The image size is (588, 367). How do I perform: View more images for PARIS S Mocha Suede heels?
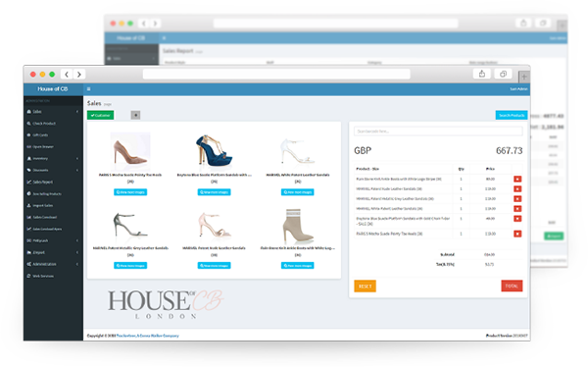130,192
